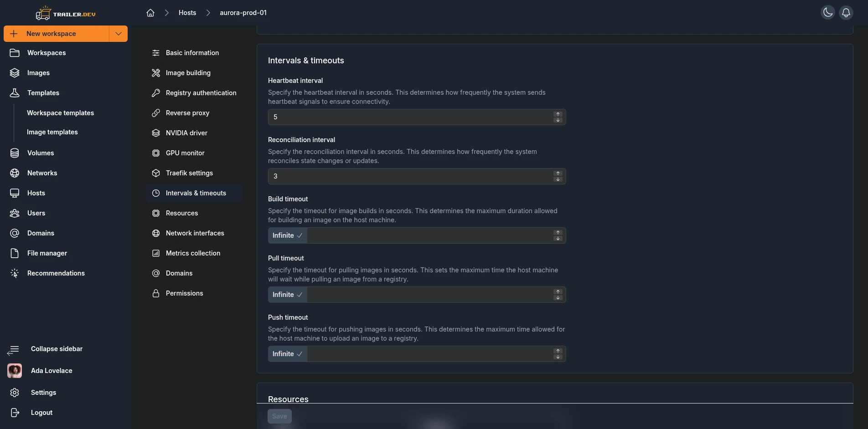868x429 pixels.
Task: Click the Logout icon
Action: tap(15, 413)
